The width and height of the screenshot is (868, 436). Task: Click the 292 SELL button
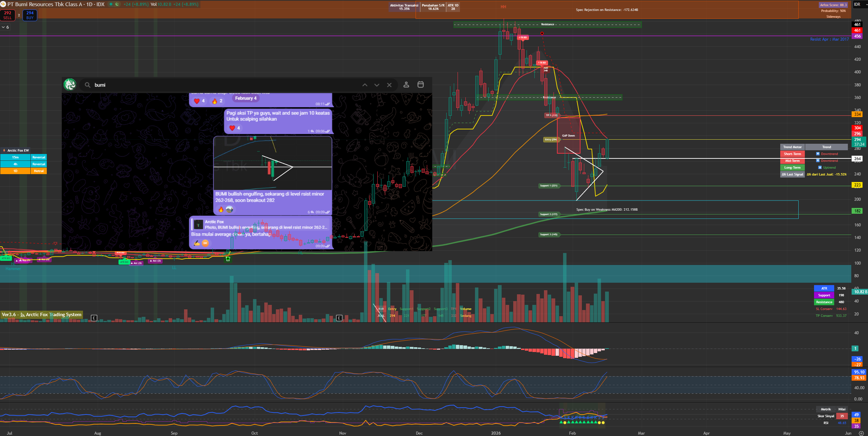(8, 15)
